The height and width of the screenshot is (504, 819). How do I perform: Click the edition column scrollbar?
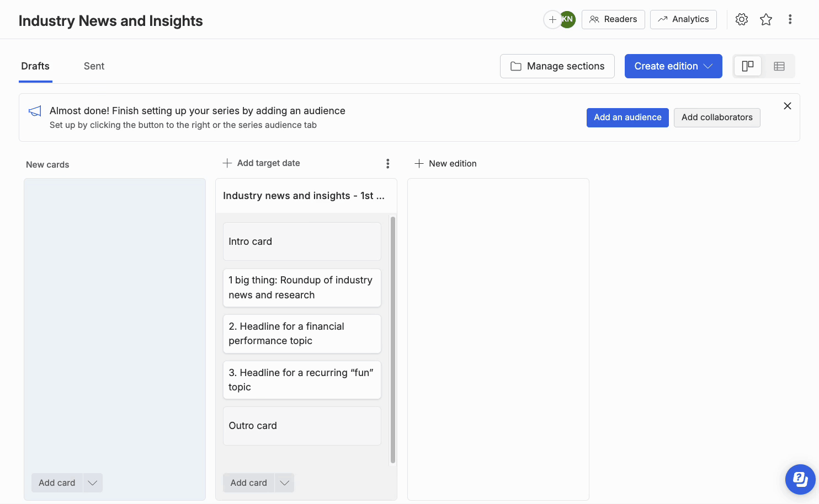[x=393, y=340]
